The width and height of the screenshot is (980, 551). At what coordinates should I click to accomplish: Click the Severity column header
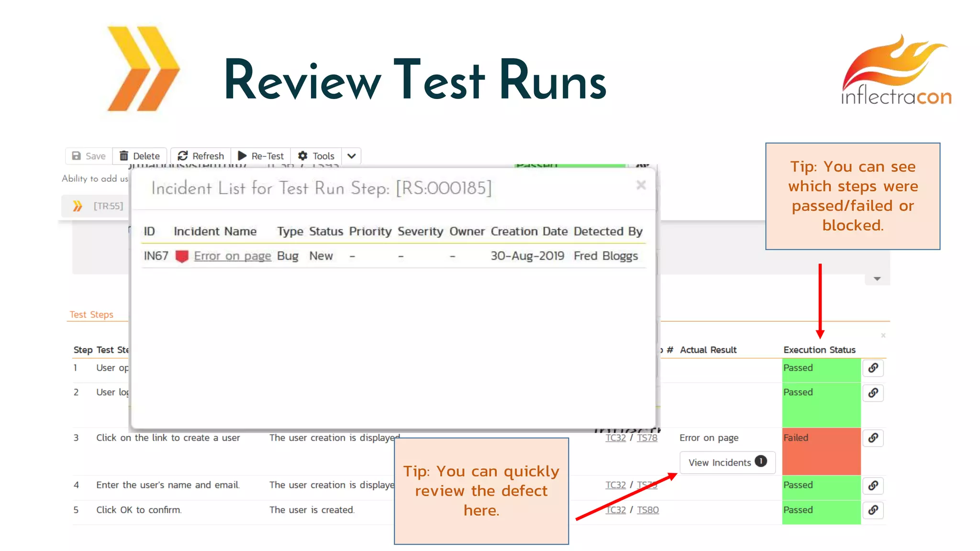[421, 231]
